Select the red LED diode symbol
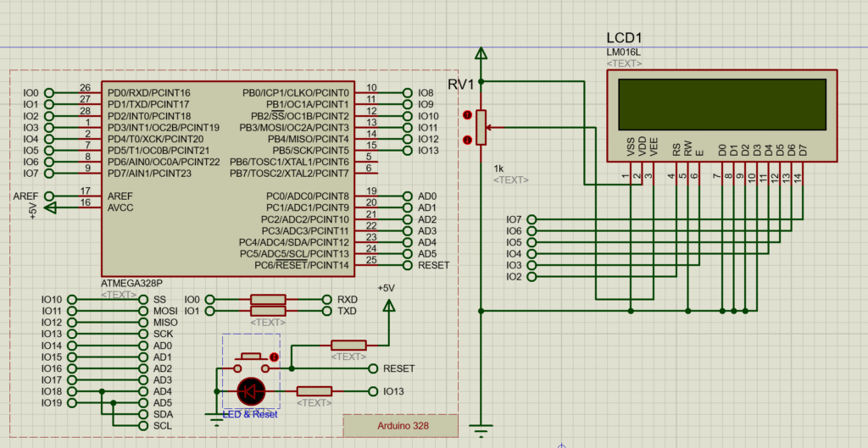The width and height of the screenshot is (868, 448). pos(251,391)
